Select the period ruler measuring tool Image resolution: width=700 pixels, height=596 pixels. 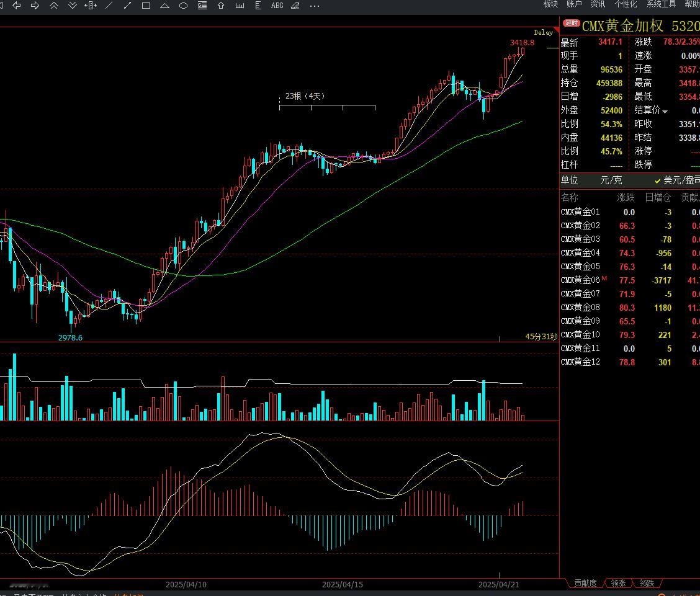point(240,6)
